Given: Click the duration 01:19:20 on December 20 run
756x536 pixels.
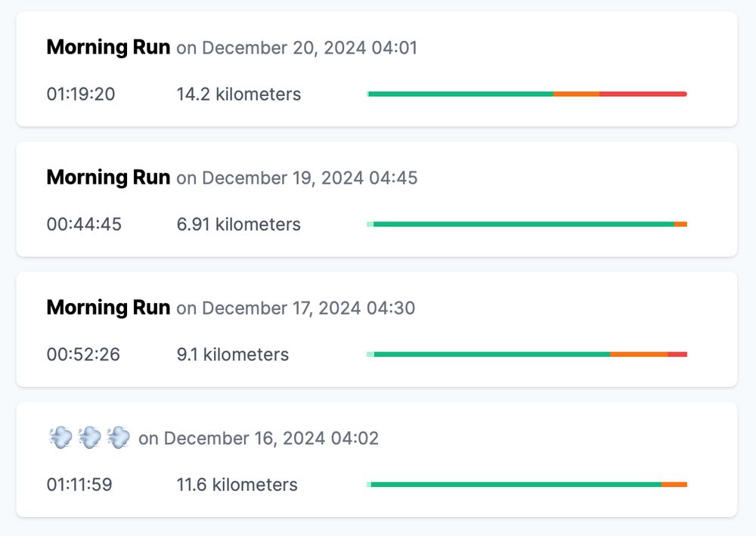Looking at the screenshot, I should [79, 94].
